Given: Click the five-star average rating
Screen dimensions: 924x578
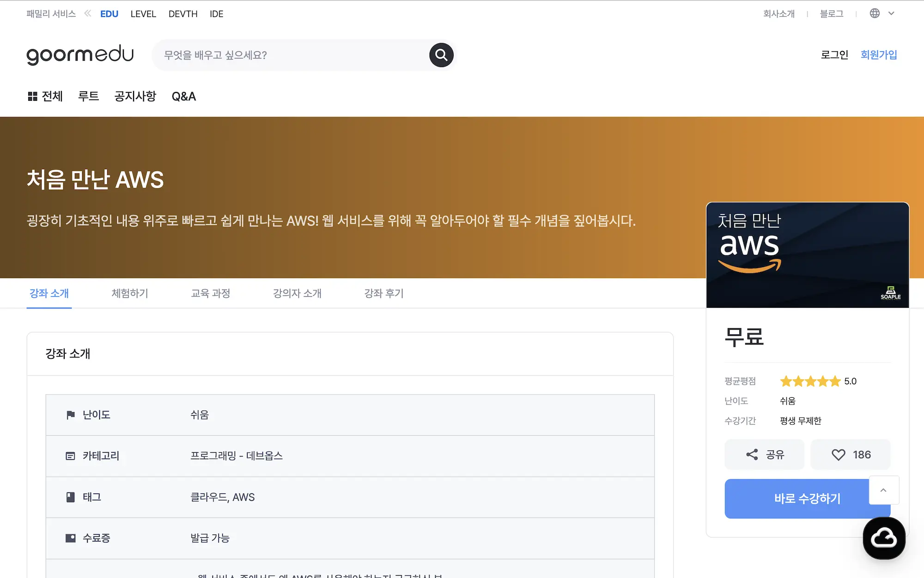Looking at the screenshot, I should (x=810, y=381).
